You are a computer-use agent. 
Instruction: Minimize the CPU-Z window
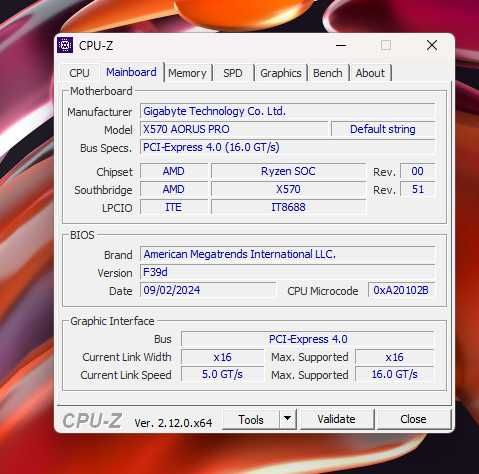(341, 45)
